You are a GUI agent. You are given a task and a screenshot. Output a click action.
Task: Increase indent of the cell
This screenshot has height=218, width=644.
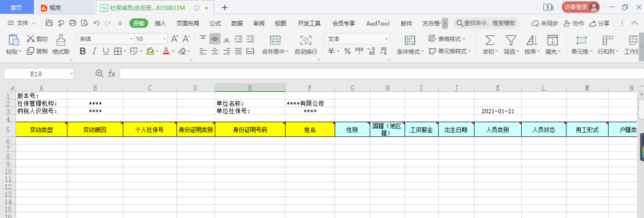(250, 39)
